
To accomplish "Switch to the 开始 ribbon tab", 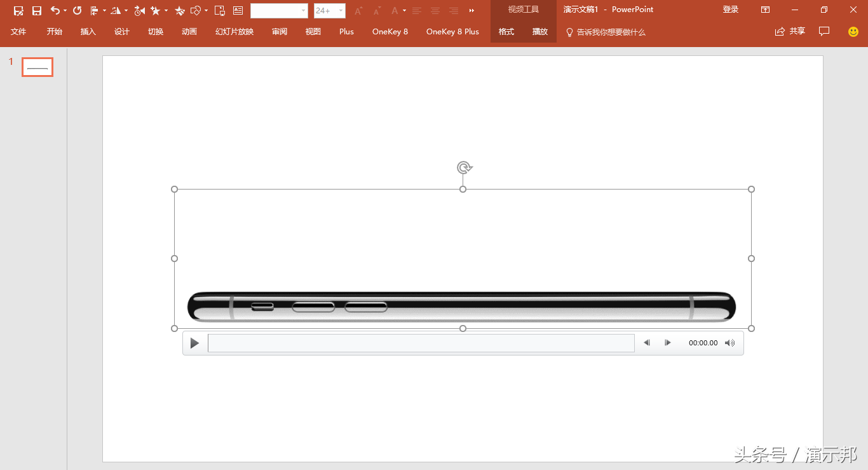I will pyautogui.click(x=54, y=32).
